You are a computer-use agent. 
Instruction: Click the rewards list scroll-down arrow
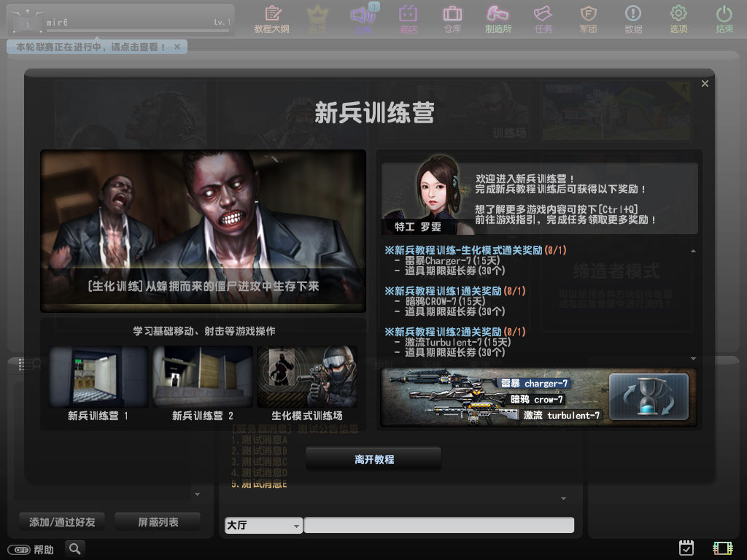[693, 359]
